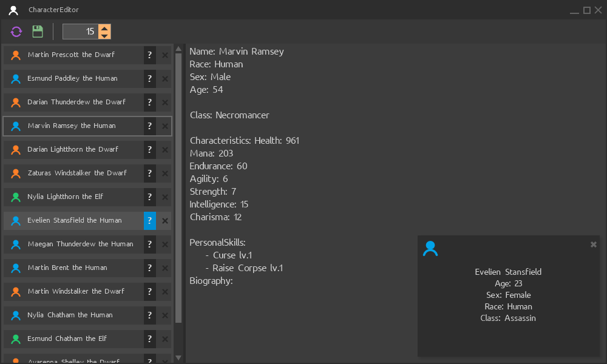Image resolution: width=607 pixels, height=364 pixels.
Task: Click inside the numeric value field showing 15
Action: (82, 31)
